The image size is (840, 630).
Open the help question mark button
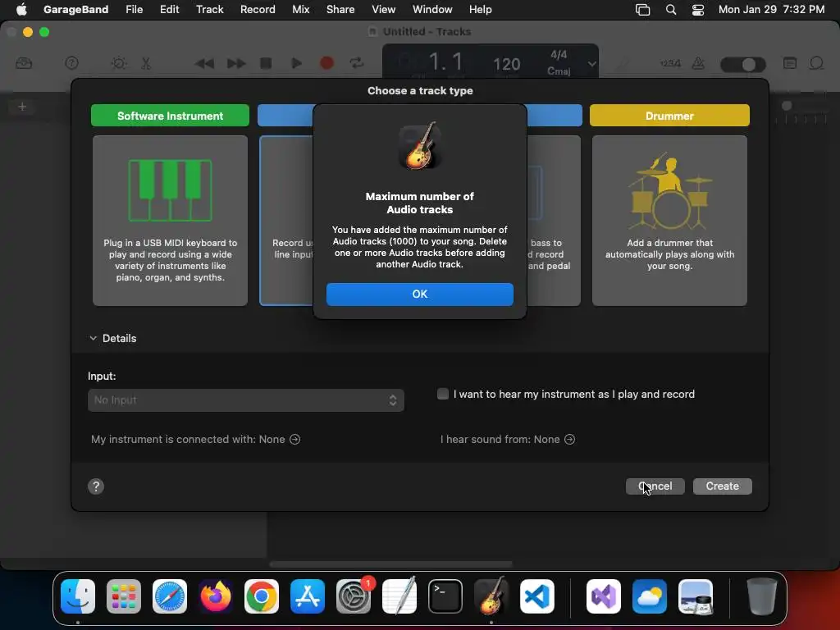(x=96, y=486)
